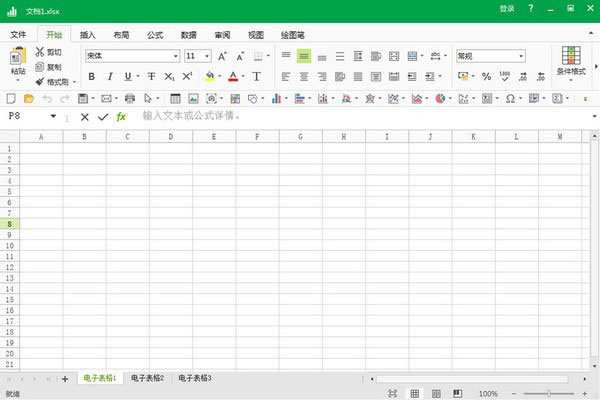Add a new sheet with the plus button
The height and width of the screenshot is (400, 600).
point(65,379)
